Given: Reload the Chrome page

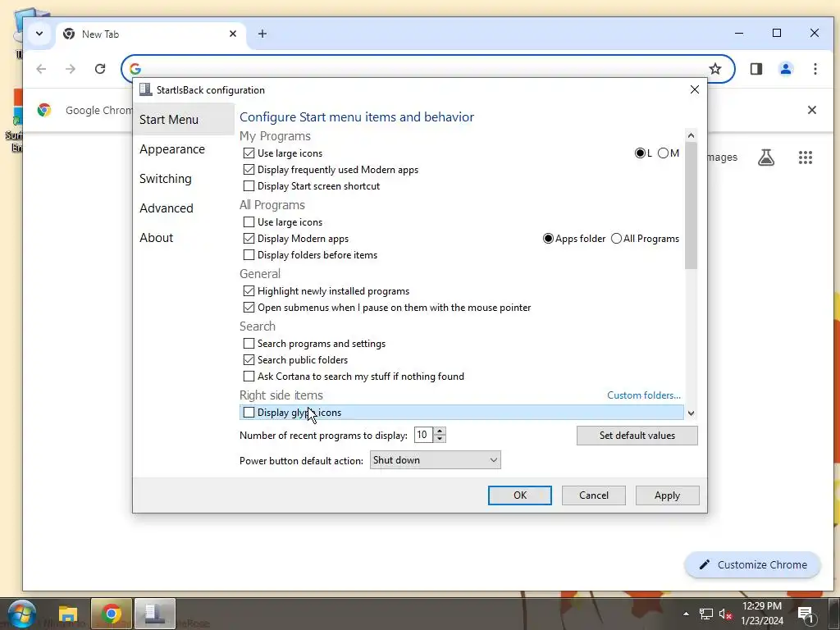Looking at the screenshot, I should pos(99,69).
